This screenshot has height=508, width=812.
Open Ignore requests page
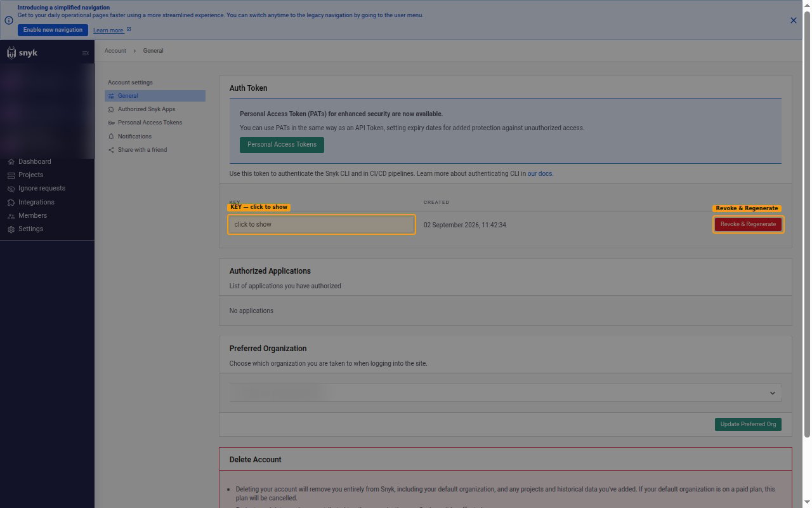coord(42,188)
